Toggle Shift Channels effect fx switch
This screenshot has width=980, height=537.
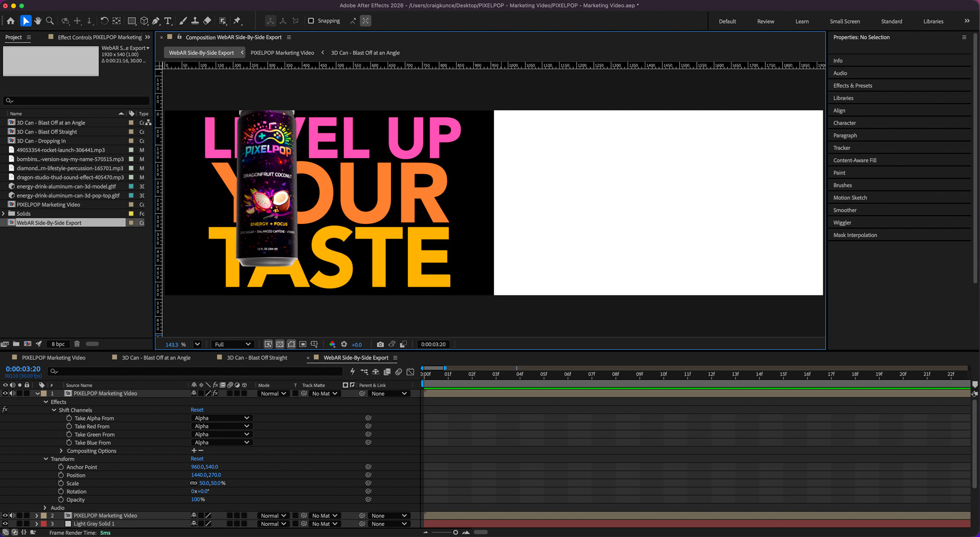[x=5, y=410]
